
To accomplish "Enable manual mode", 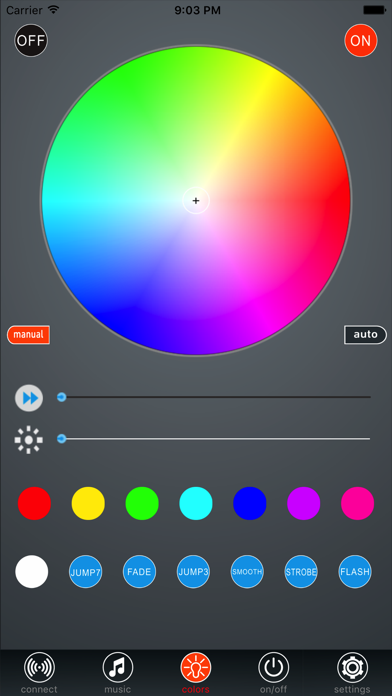I will 28,335.
